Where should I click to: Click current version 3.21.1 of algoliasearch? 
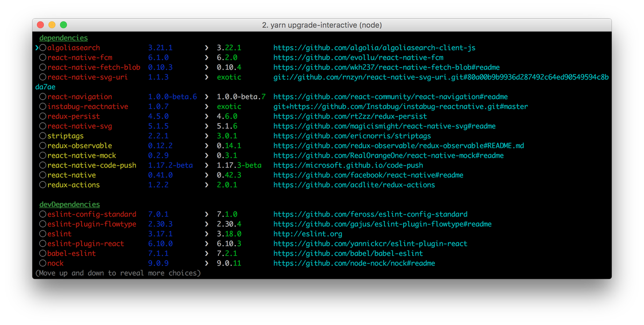coord(160,48)
